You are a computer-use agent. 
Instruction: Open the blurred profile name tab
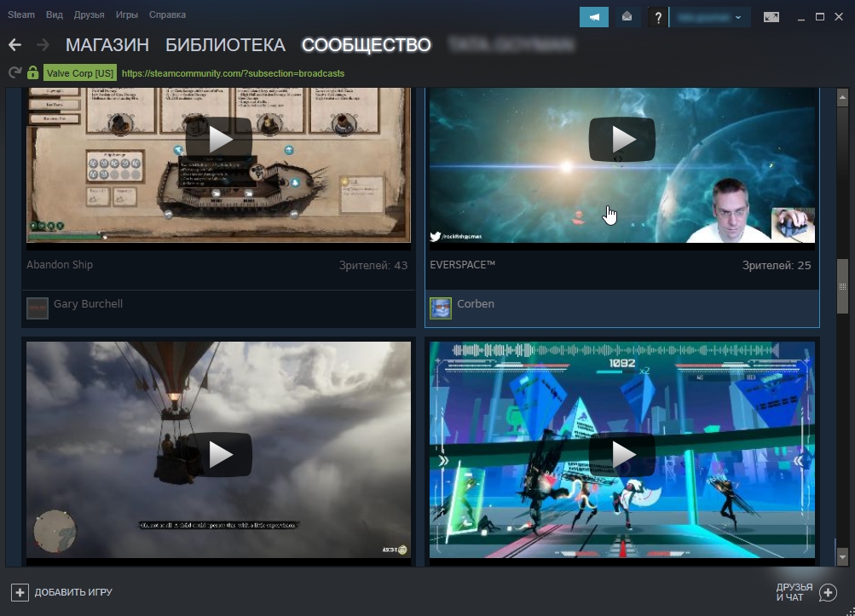click(511, 44)
